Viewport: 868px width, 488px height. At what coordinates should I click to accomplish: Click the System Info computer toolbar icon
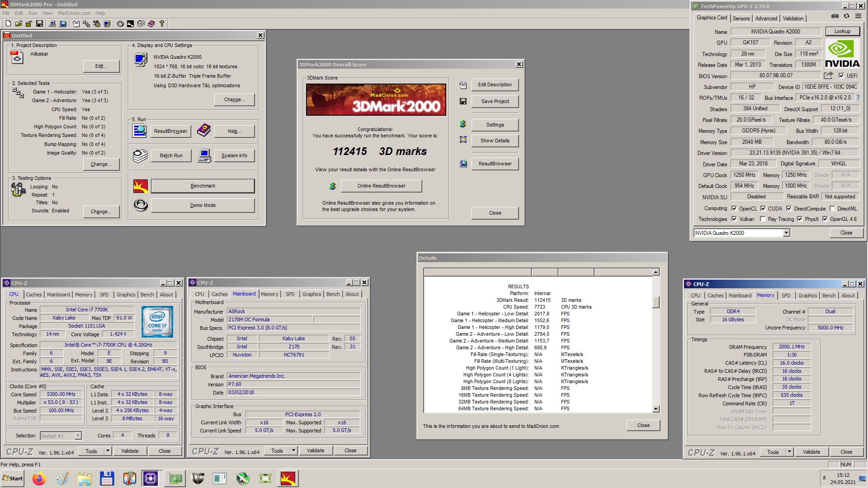click(x=52, y=23)
